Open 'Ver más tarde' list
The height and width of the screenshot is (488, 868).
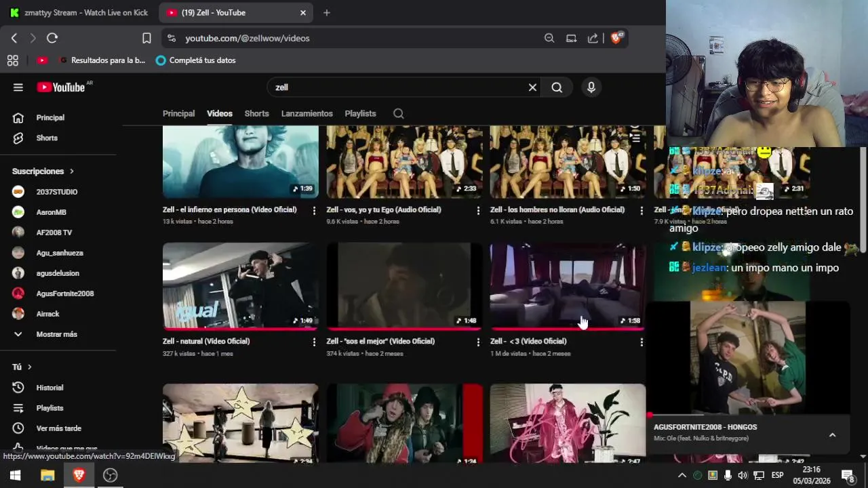(x=58, y=428)
